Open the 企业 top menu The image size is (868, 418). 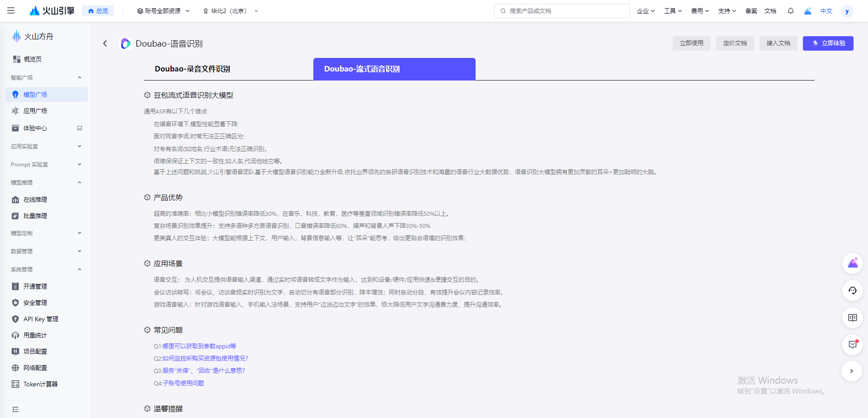point(646,11)
